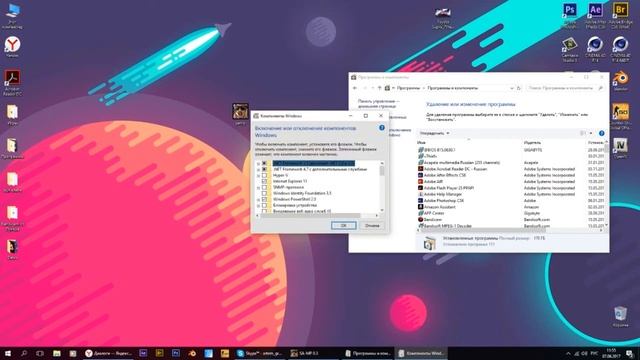Uncheck Internet Explorer 11 component

coord(264,181)
